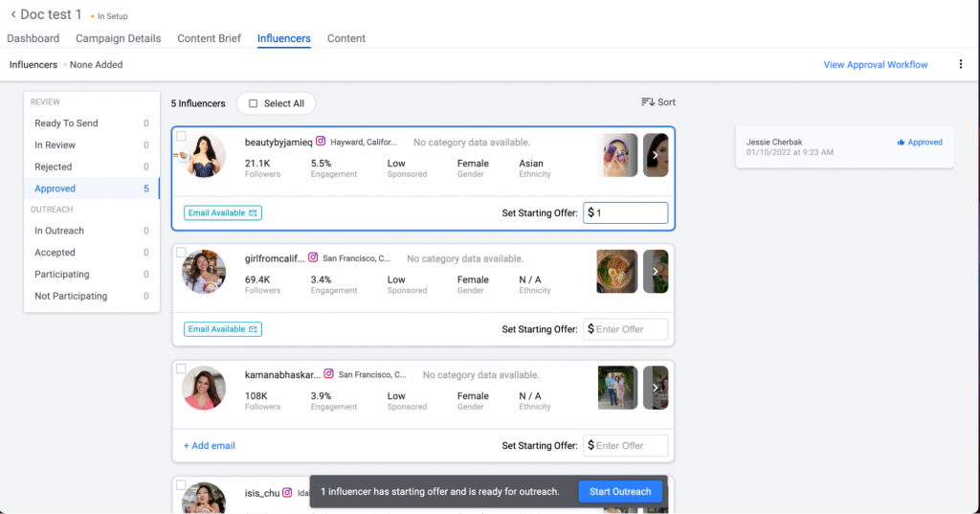Viewport: 980px width, 514px height.
Task: Click the Start Outreach button
Action: point(620,491)
